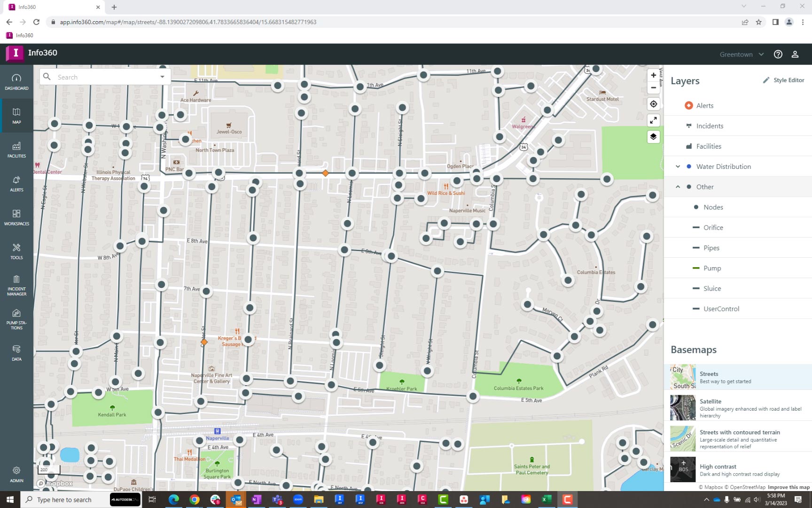Open the Greentown workspace dropdown
Viewport: 812px width, 508px height.
(x=742, y=55)
